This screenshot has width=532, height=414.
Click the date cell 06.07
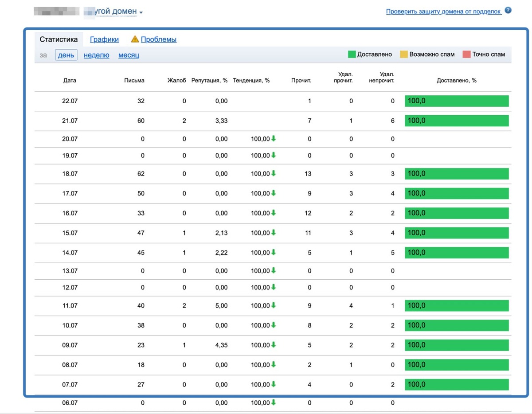point(70,403)
